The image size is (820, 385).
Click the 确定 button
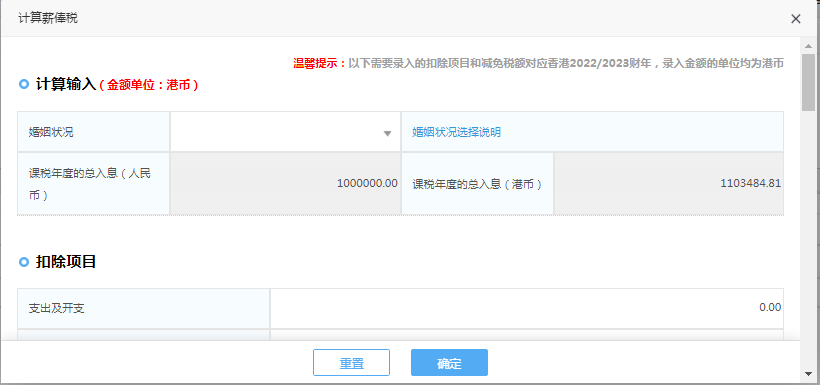click(449, 363)
